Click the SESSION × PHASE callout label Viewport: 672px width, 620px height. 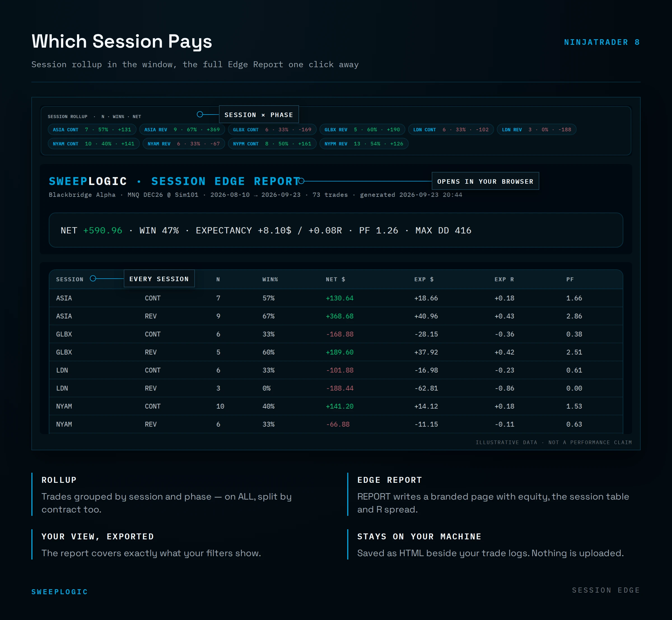pyautogui.click(x=259, y=115)
